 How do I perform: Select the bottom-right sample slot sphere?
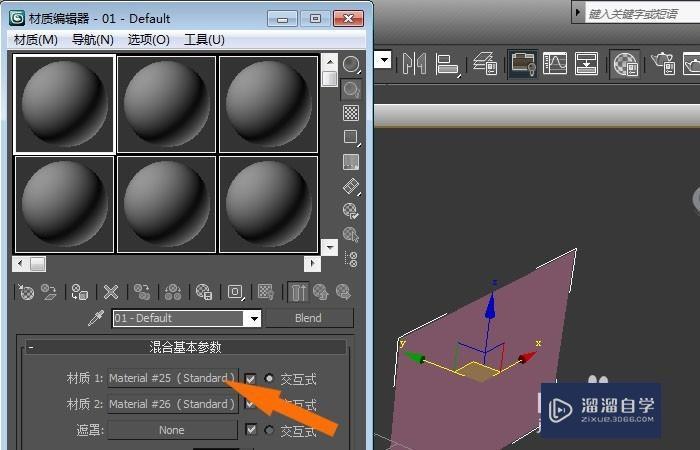pos(268,204)
